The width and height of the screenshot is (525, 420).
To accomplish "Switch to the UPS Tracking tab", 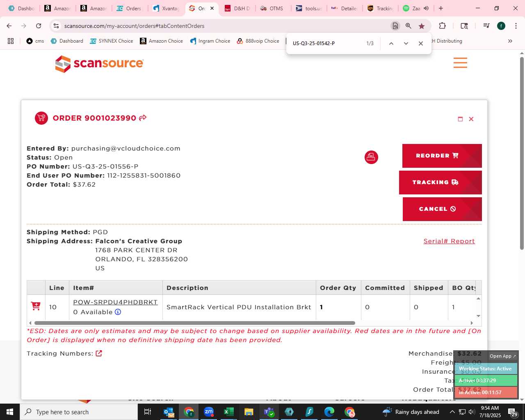I will click(381, 8).
